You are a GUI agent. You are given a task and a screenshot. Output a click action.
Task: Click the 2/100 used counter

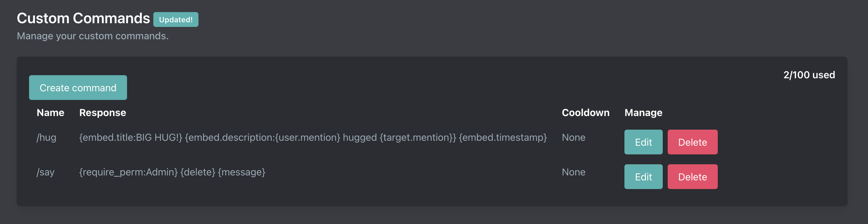[809, 75]
